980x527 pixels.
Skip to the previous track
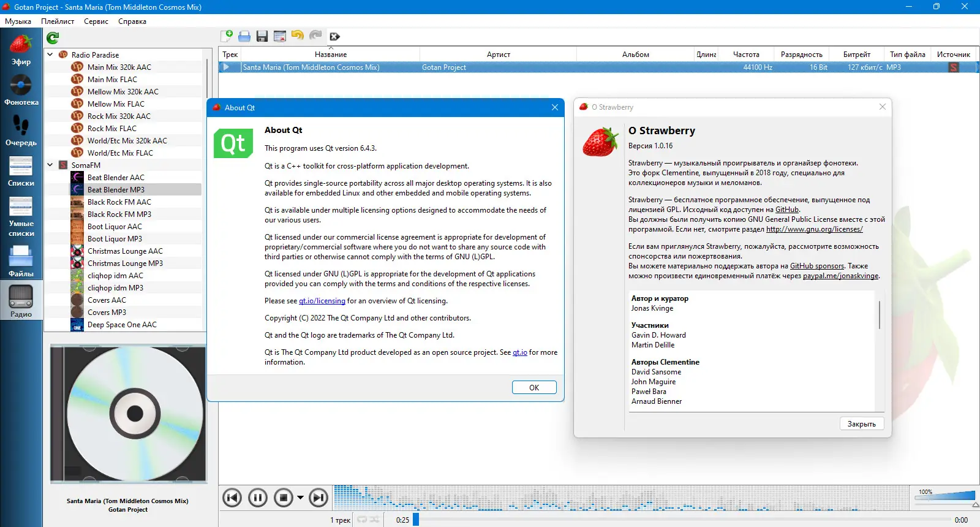tap(232, 498)
